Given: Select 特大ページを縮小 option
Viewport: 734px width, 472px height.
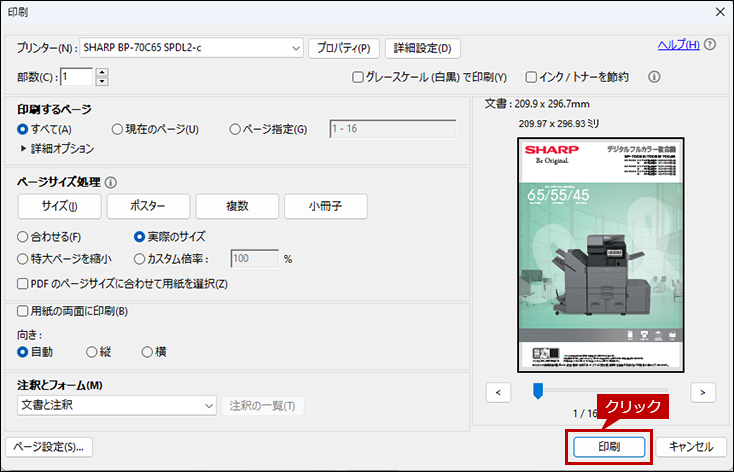Looking at the screenshot, I should [22, 259].
